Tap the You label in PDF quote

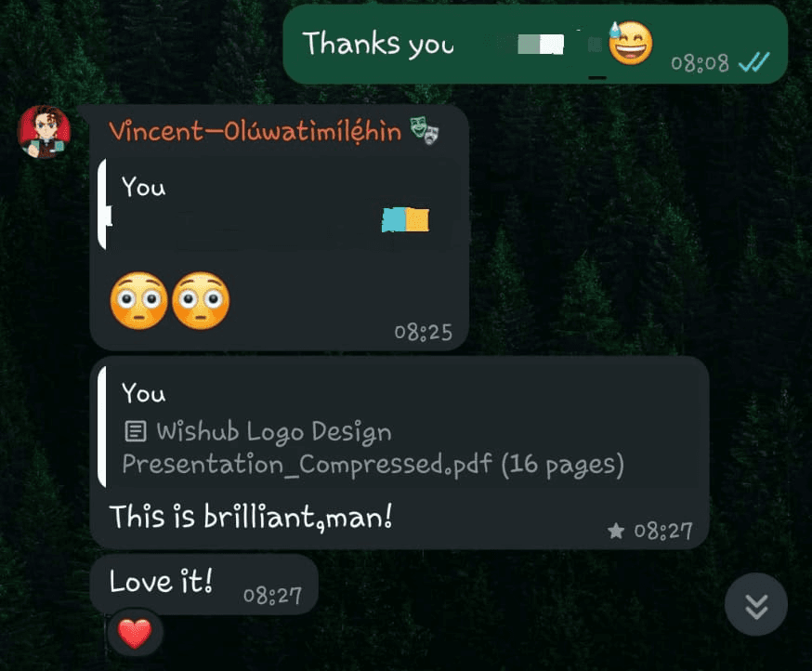pos(143,393)
